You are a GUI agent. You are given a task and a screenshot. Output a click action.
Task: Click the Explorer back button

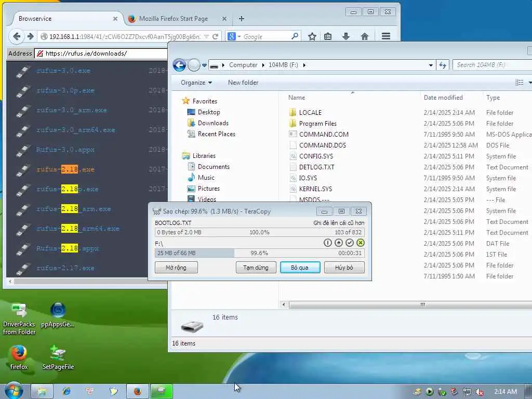[x=179, y=65]
